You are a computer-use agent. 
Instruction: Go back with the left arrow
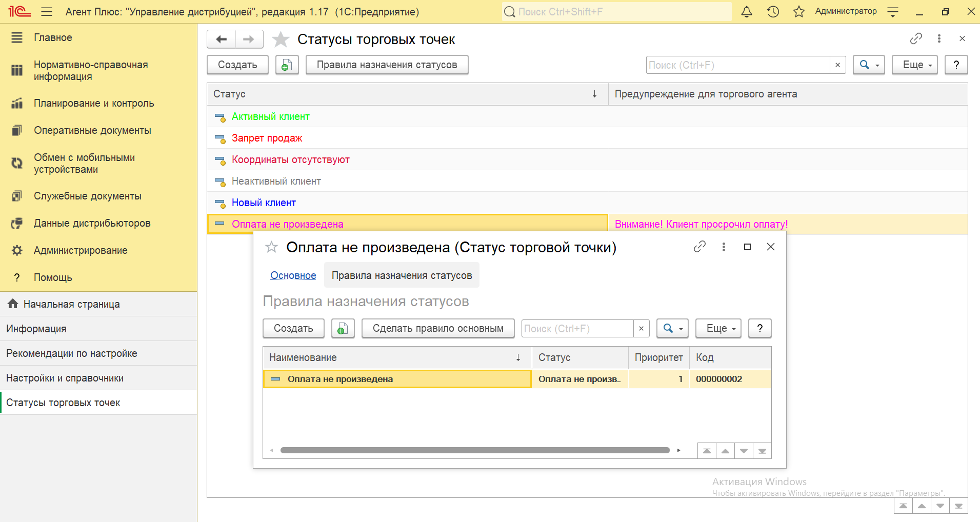point(222,39)
